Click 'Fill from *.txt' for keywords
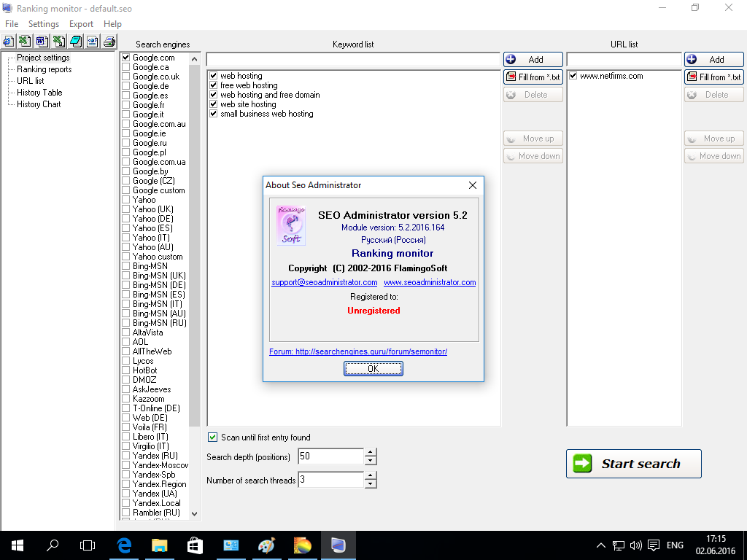 tap(533, 77)
